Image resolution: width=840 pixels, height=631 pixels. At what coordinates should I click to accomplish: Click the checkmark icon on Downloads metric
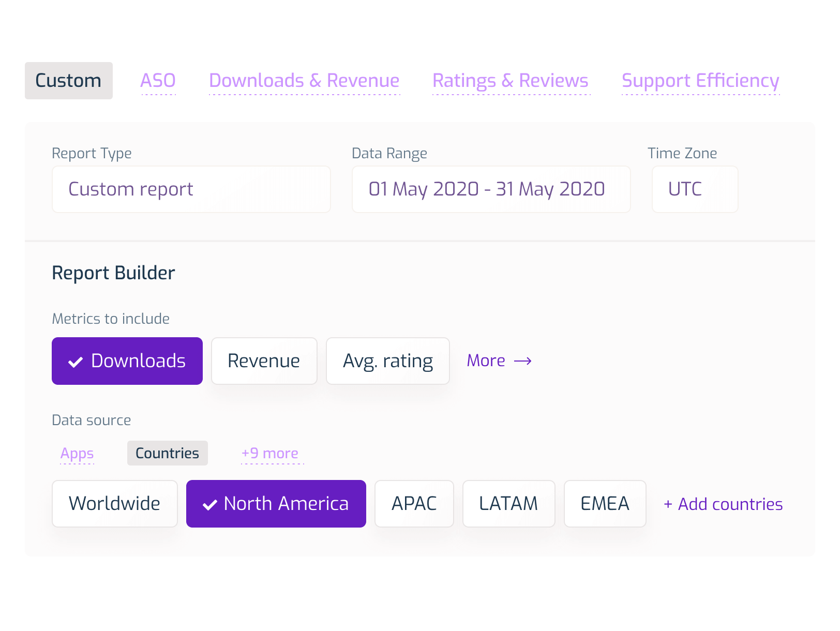pos(76,360)
